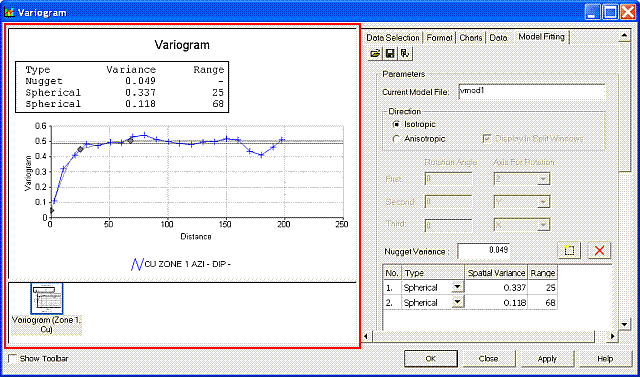Click the Variogram window title icon
The image size is (640, 377).
(9, 13)
